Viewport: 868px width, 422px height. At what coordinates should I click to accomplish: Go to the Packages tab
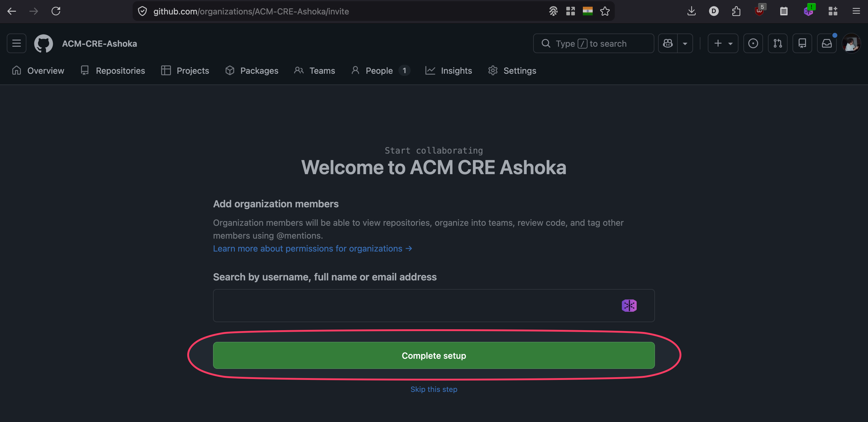point(252,70)
